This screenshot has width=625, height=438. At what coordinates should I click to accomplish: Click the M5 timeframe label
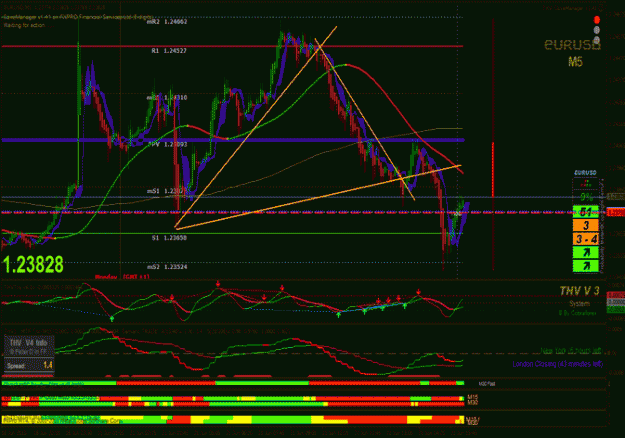coord(575,62)
